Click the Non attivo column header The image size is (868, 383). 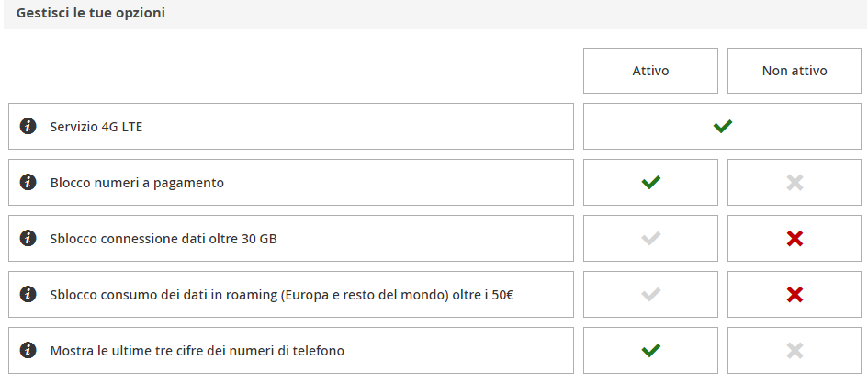click(x=795, y=71)
